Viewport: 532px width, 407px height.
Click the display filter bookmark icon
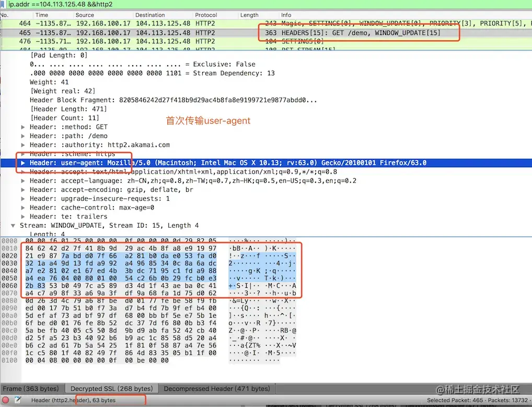click(3, 4)
